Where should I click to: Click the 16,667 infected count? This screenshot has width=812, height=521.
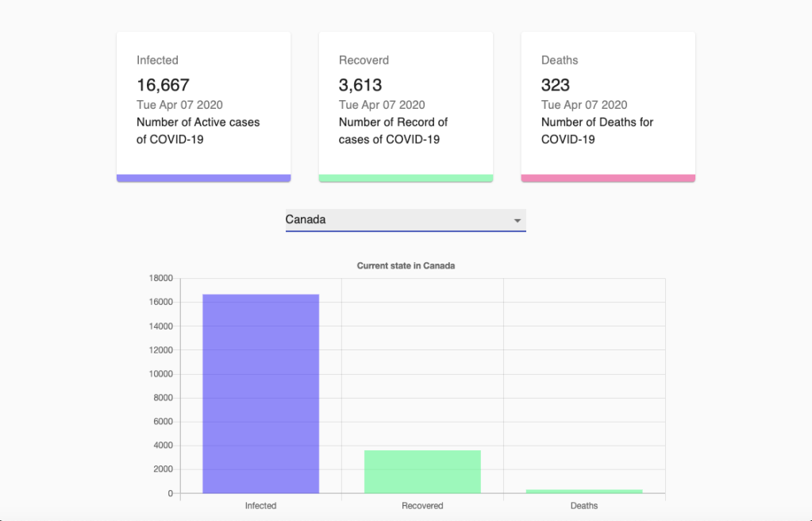pyautogui.click(x=163, y=85)
